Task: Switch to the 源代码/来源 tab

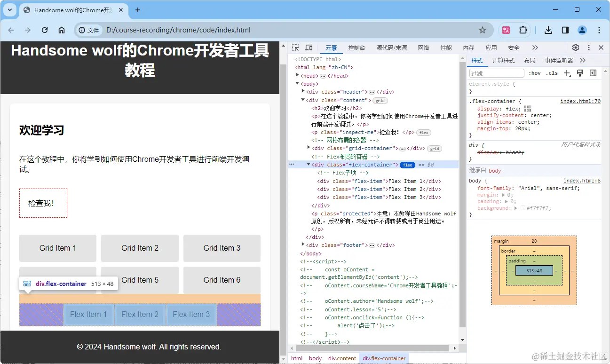Action: point(391,47)
